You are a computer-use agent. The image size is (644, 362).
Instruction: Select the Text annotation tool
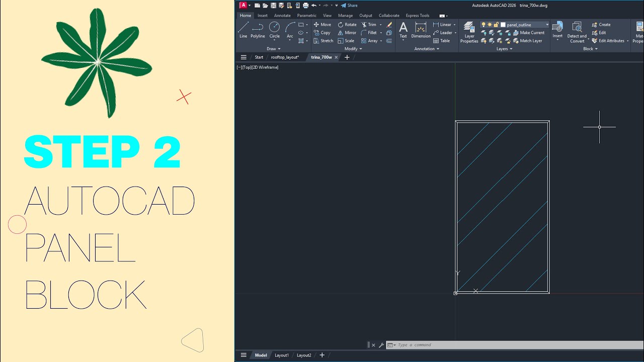[403, 30]
